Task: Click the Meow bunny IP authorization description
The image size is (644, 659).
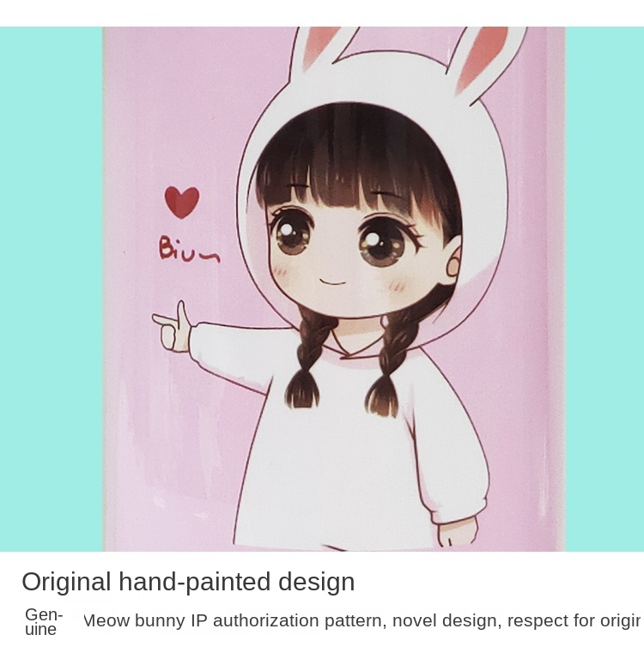Action: click(x=361, y=620)
